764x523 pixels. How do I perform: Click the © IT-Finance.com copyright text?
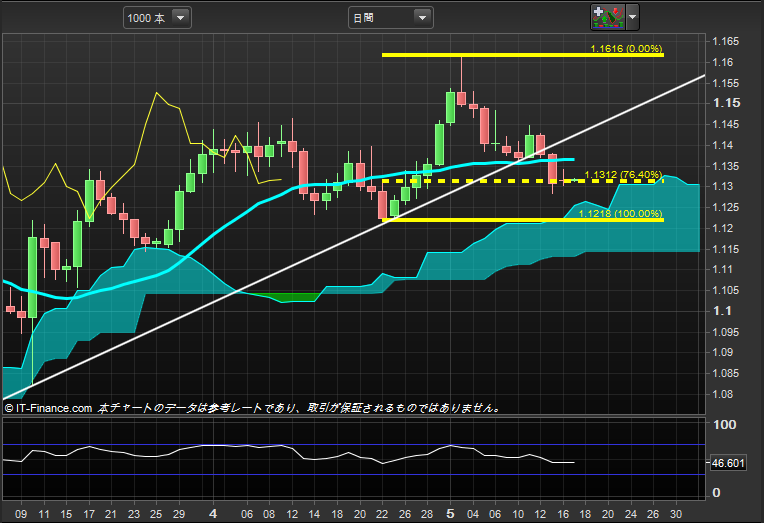point(48,408)
